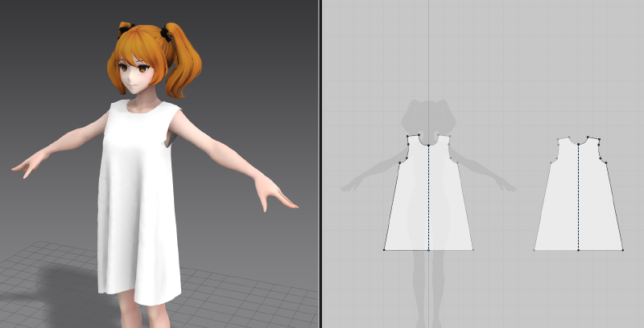The width and height of the screenshot is (644, 328).
Task: Select bottom-left corner point of left pattern
Action: click(384, 249)
